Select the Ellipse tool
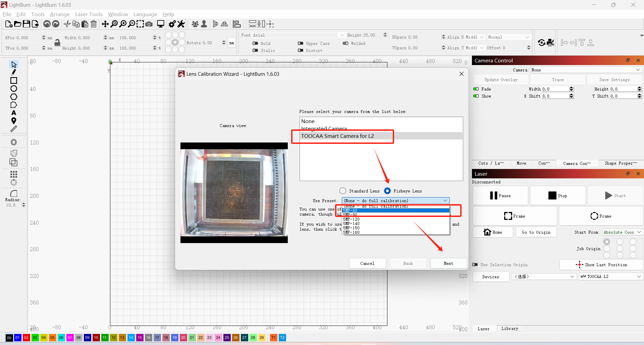This screenshot has width=644, height=345. point(14,89)
